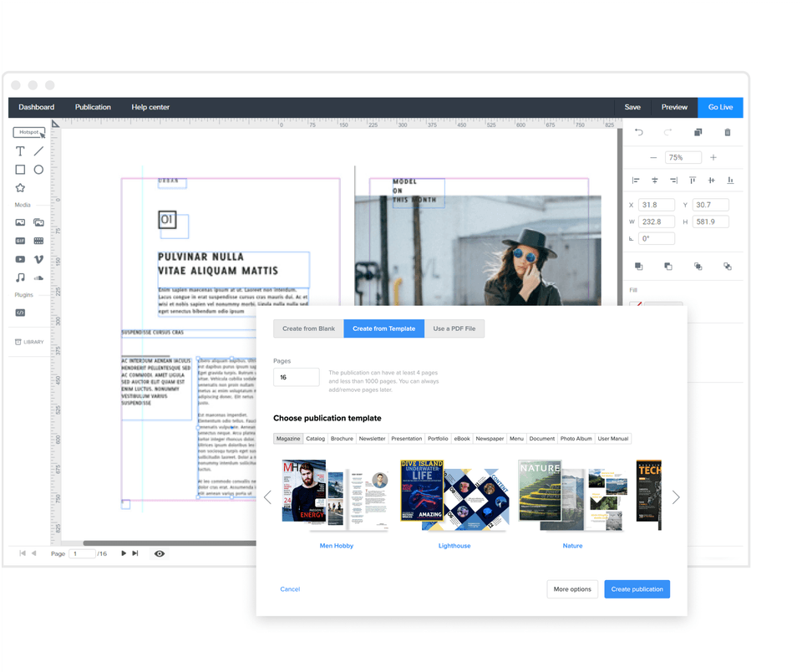Screen dimensions: 802x672
Task: Select the Star shape tool
Action: (x=20, y=187)
